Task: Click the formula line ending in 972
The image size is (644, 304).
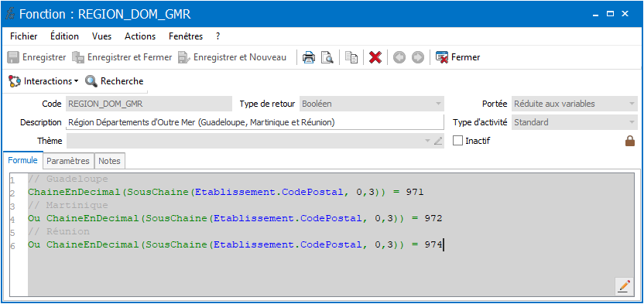Action: tap(235, 218)
